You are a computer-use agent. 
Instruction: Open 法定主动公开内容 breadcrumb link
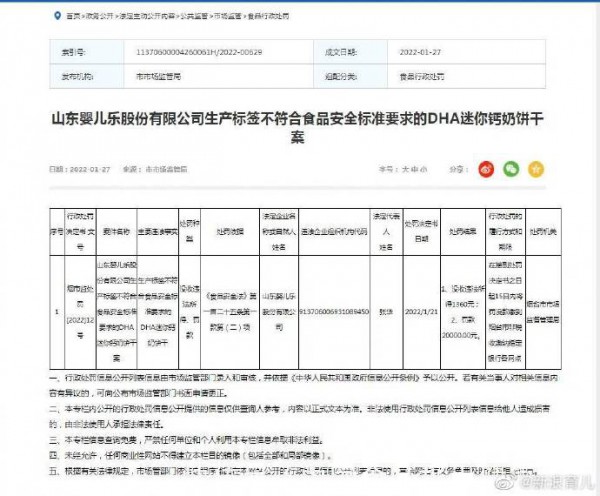point(147,16)
